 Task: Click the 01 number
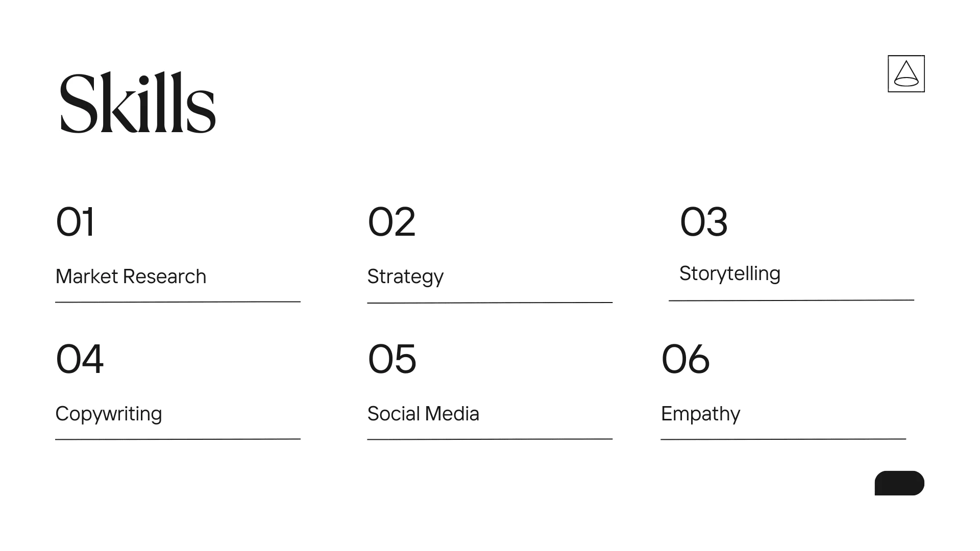[x=75, y=222]
